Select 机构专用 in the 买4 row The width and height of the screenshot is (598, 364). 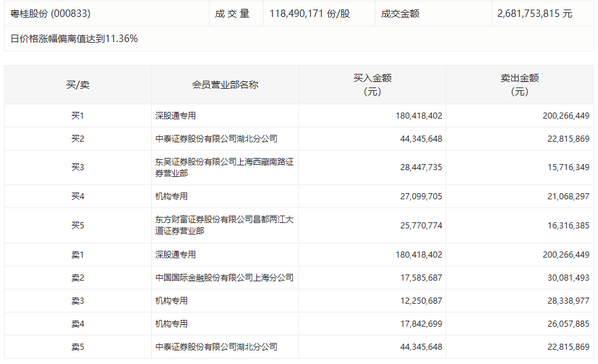(172, 197)
